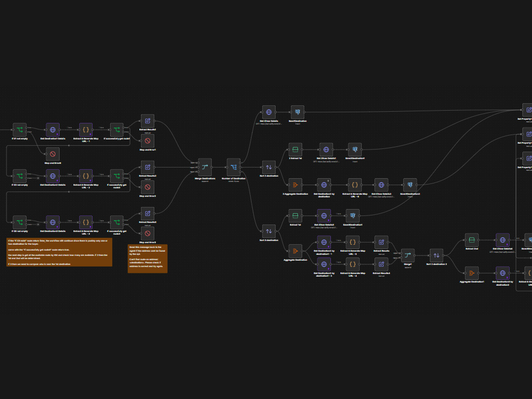Viewport: 532px width, 399px height.
Task: Open 'Get Destination3 by destination2' HTTP node
Action: [x=503, y=273]
